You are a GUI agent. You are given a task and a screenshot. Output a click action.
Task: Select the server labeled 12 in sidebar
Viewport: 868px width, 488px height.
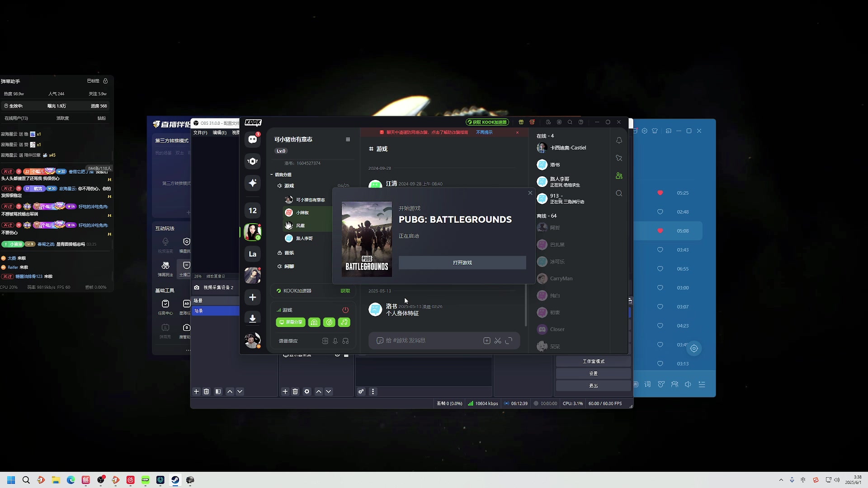coord(253,211)
